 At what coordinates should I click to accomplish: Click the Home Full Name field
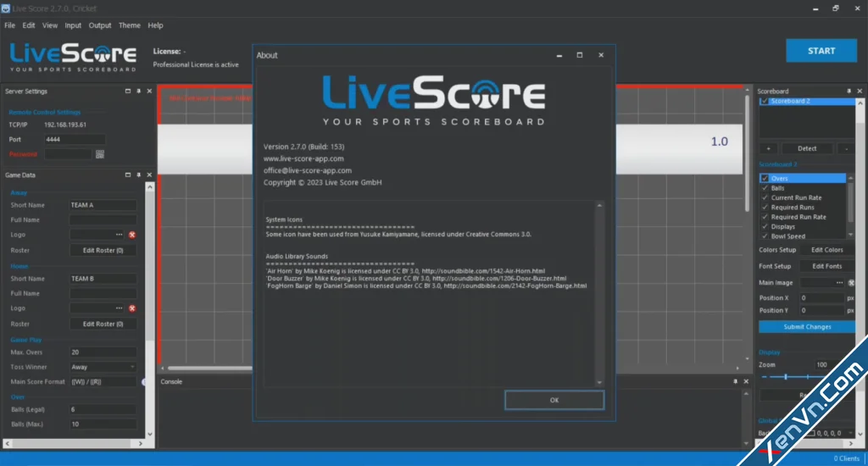[x=103, y=293]
